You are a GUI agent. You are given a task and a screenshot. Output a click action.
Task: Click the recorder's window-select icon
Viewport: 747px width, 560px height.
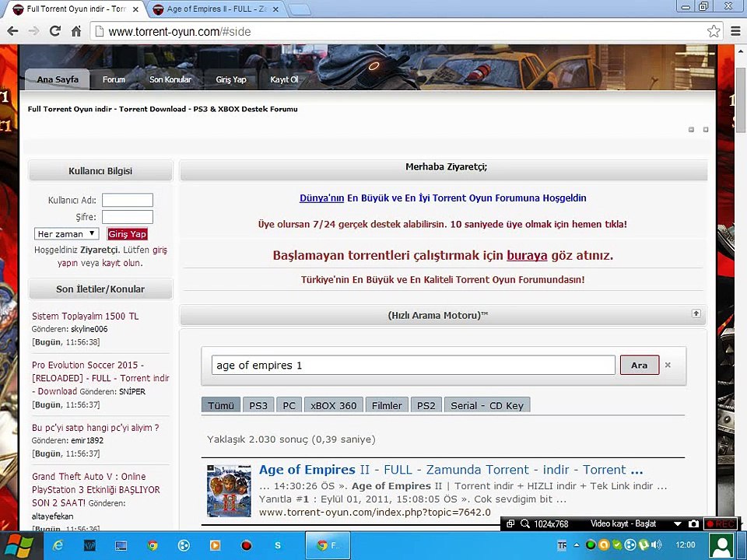(x=510, y=523)
